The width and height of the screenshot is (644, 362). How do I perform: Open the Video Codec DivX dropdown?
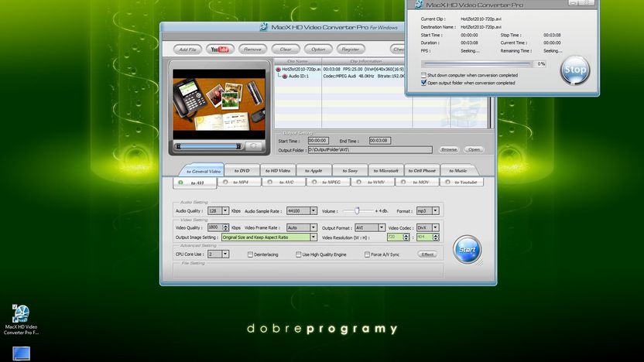click(x=435, y=227)
